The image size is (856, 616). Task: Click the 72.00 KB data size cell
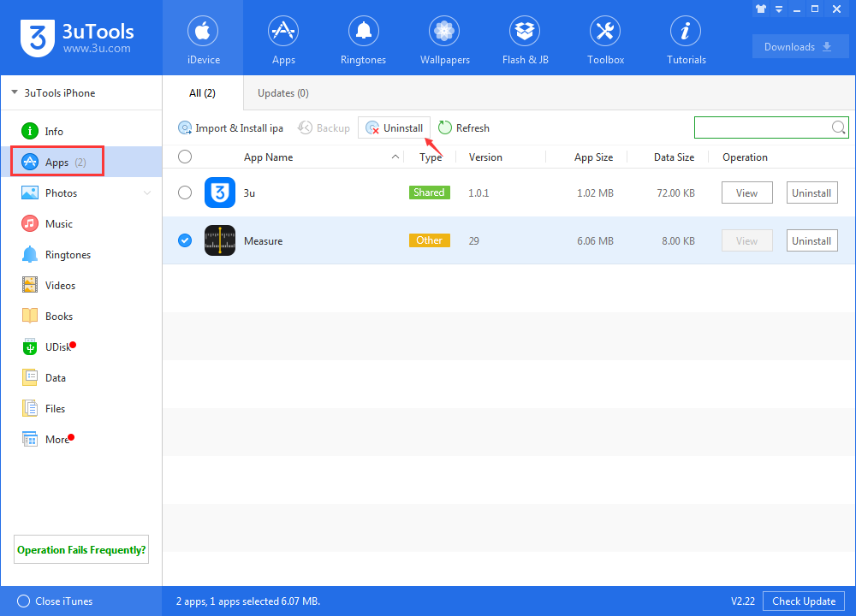(676, 193)
